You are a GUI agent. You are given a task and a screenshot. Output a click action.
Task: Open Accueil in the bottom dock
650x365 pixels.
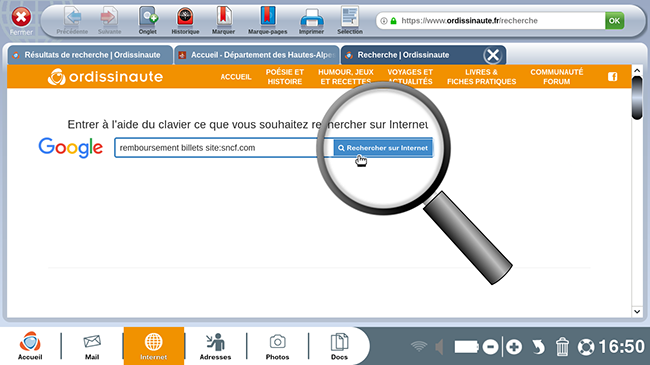(x=30, y=346)
